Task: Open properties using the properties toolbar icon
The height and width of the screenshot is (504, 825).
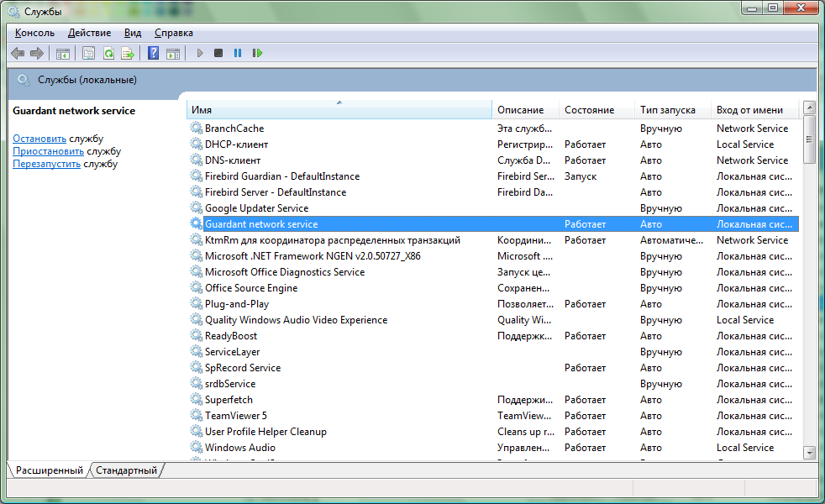Action: tap(88, 53)
